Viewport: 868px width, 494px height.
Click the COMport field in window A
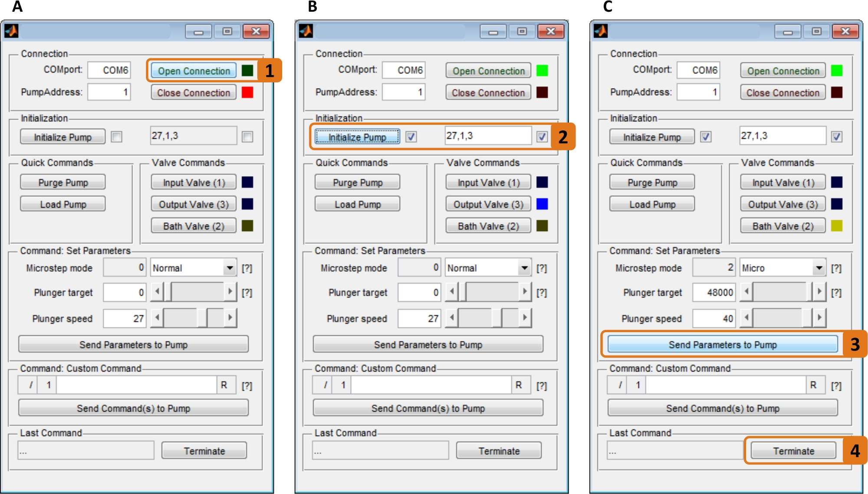click(108, 70)
